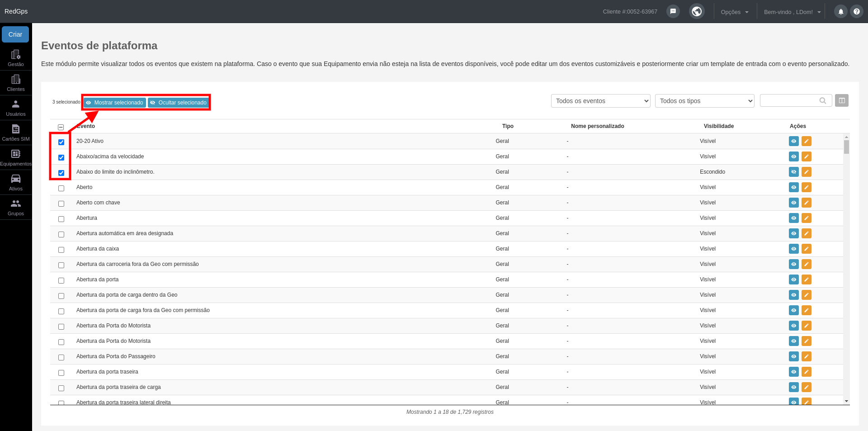Open Equipamentos in the sidebar
Image resolution: width=868 pixels, height=431 pixels.
click(x=16, y=157)
